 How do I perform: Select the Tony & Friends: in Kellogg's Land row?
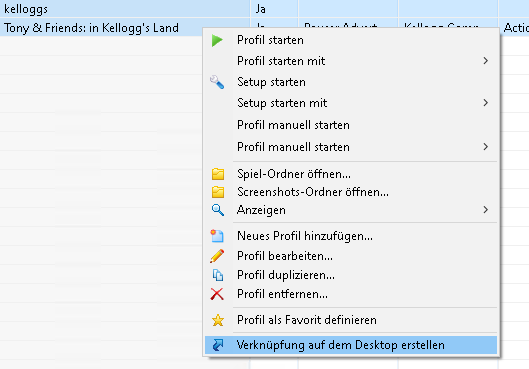coord(101,28)
